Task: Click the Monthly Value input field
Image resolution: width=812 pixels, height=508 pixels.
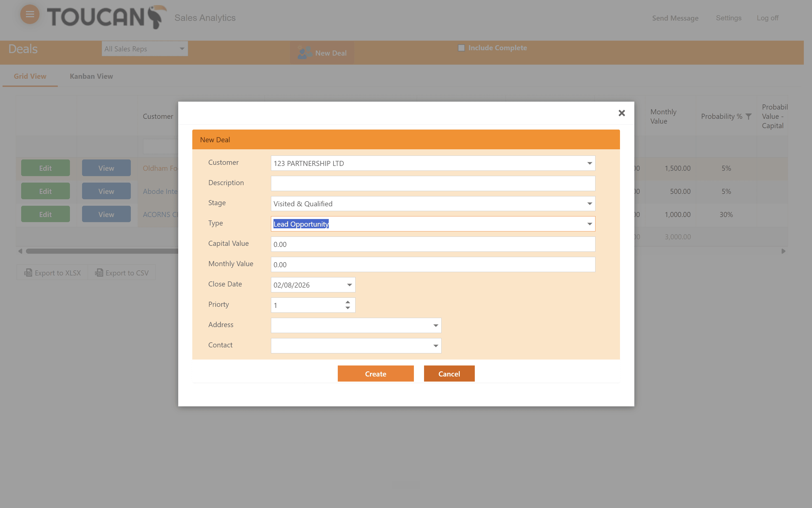Action: click(433, 264)
